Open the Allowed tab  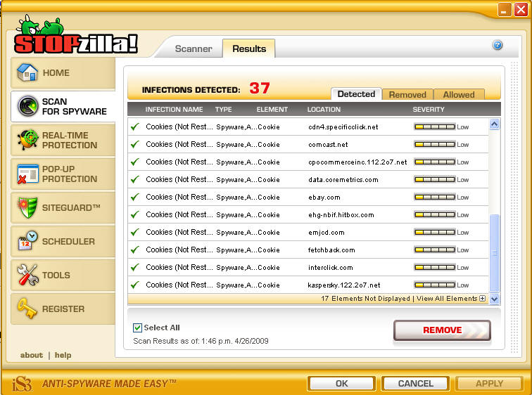[459, 94]
